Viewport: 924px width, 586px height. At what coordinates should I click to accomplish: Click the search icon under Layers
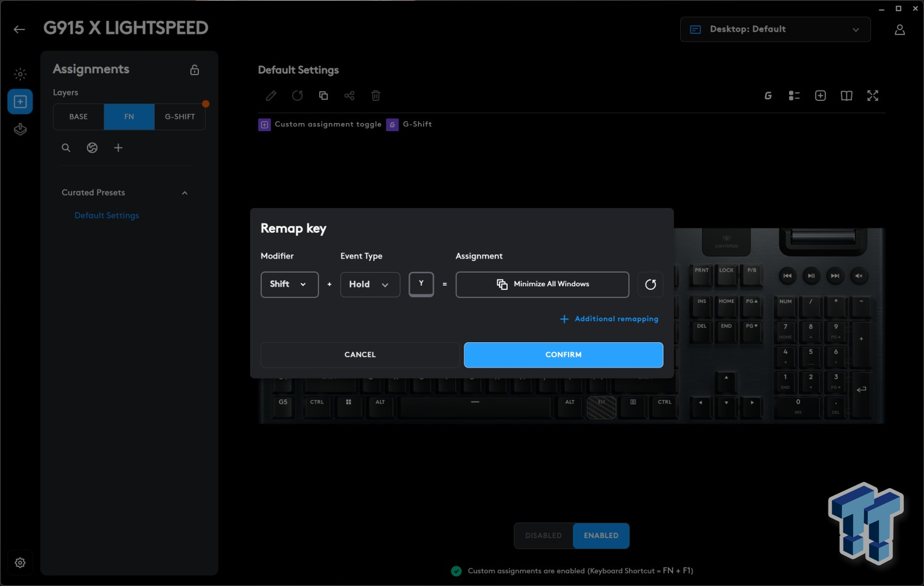pos(66,148)
